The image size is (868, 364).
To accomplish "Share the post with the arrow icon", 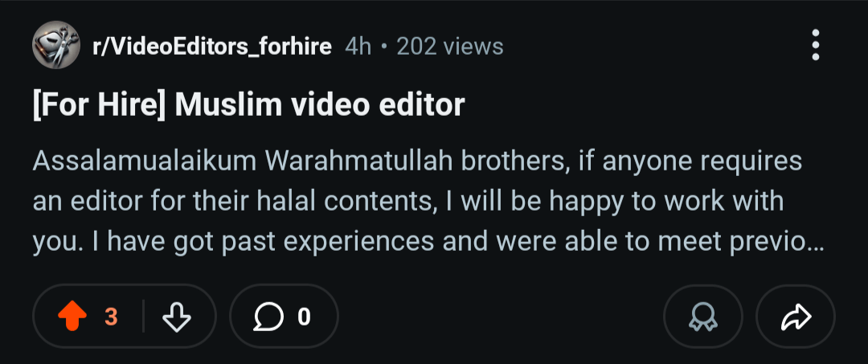I will pos(796,317).
